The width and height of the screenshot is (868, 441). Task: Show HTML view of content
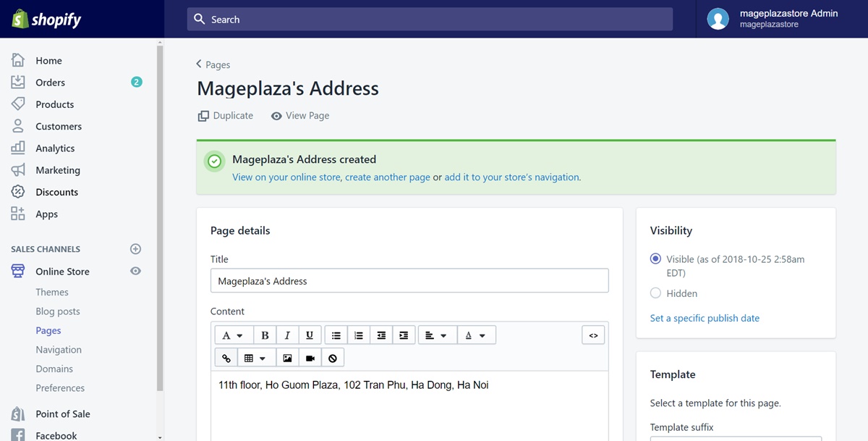coord(593,335)
